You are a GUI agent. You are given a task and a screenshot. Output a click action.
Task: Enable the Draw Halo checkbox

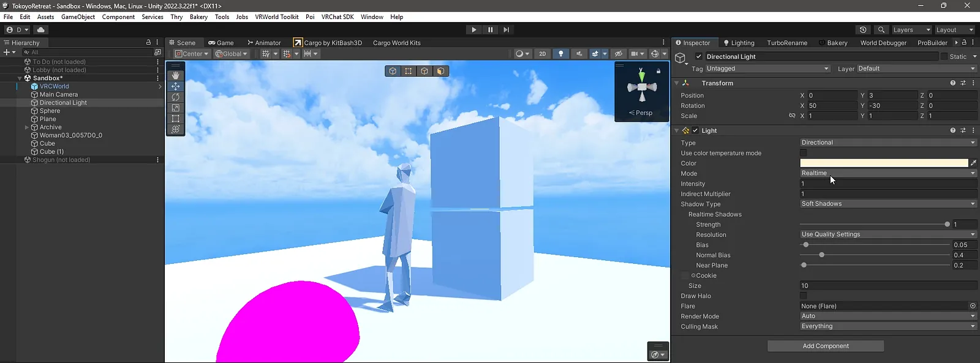point(804,296)
